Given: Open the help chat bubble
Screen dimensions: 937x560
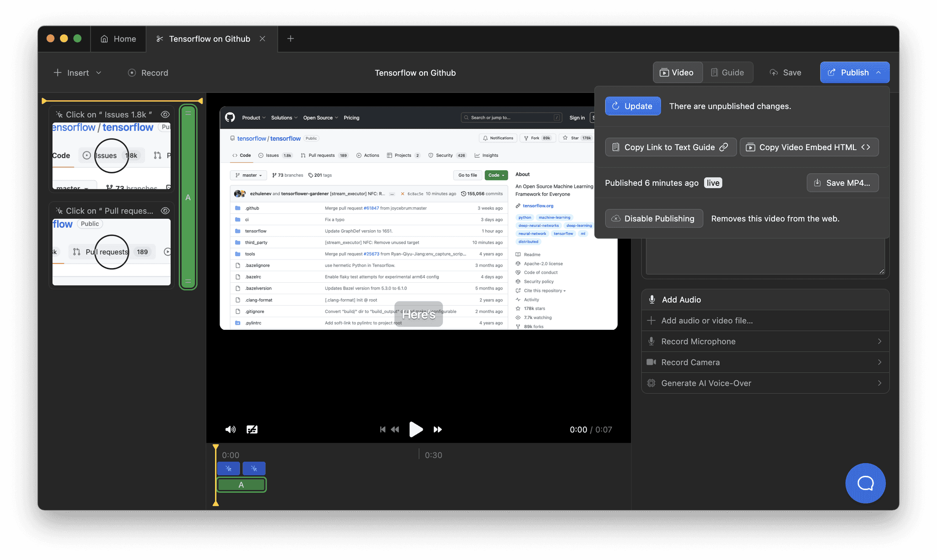Looking at the screenshot, I should tap(865, 483).
